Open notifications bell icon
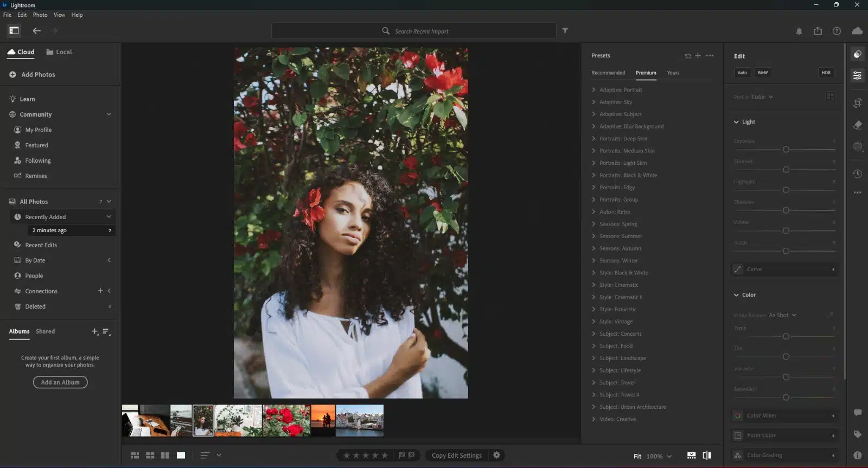868x468 pixels. pos(799,31)
